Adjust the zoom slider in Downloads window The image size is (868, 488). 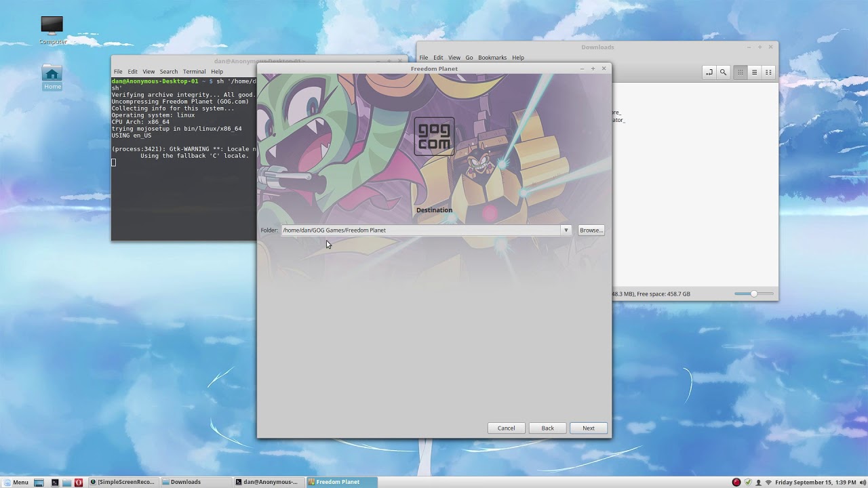[x=753, y=293]
